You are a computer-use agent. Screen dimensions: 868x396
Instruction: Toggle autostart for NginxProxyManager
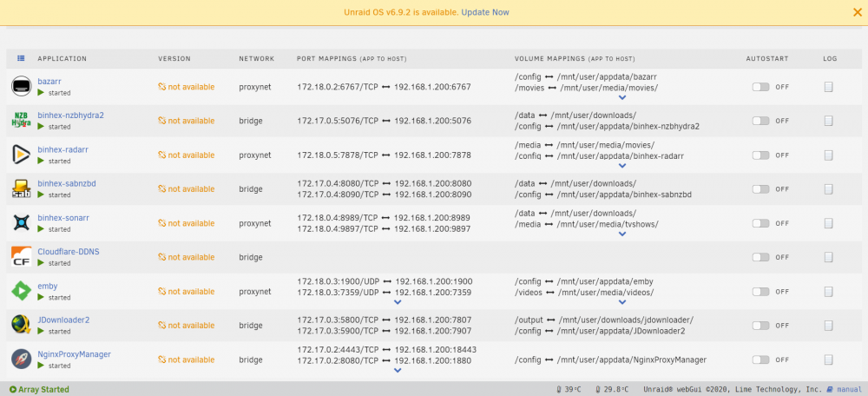[760, 360]
